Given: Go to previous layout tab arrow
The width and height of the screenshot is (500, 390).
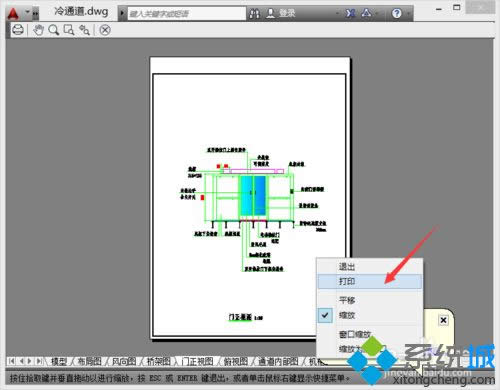Looking at the screenshot, I should point(21,361).
